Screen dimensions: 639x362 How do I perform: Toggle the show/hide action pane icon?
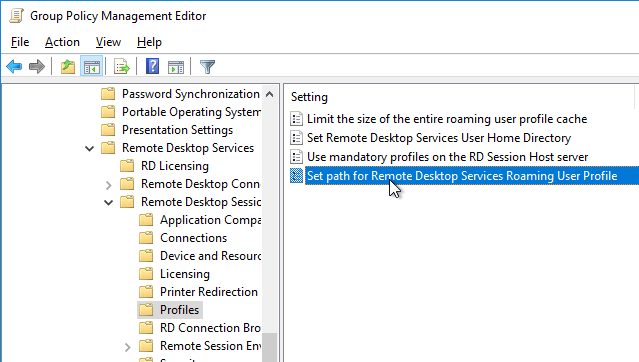[x=176, y=66]
